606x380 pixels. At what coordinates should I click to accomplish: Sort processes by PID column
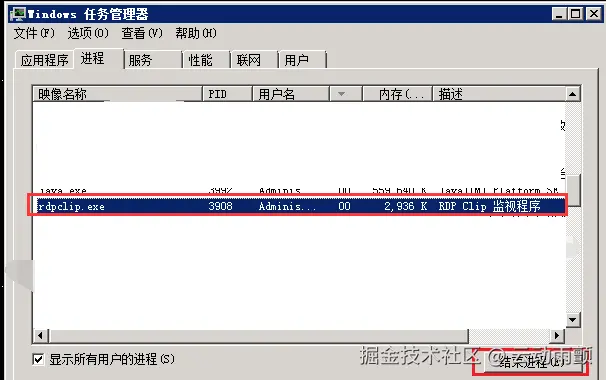pos(227,94)
